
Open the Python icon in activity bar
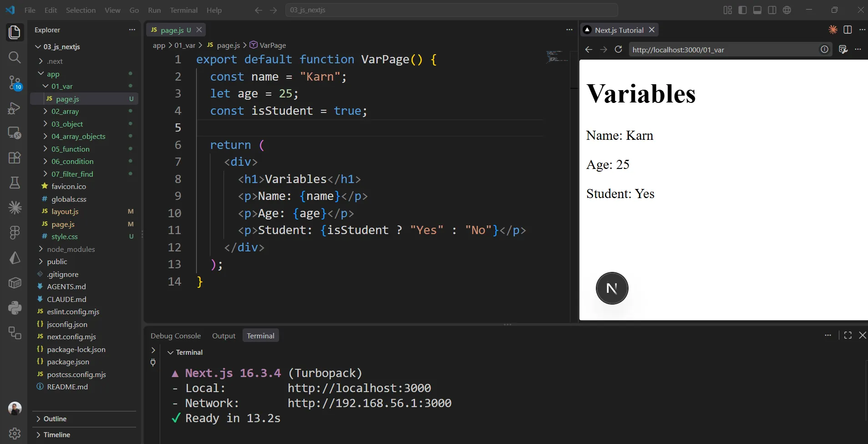(x=15, y=308)
